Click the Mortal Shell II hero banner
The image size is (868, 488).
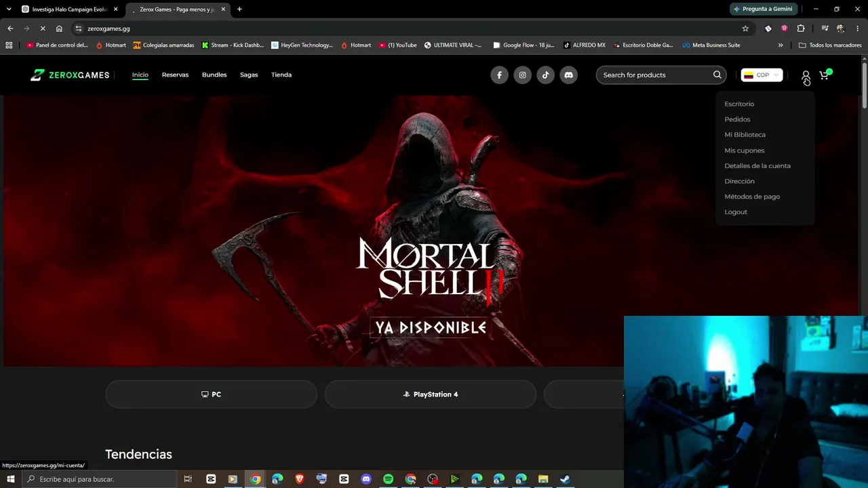tap(431, 231)
